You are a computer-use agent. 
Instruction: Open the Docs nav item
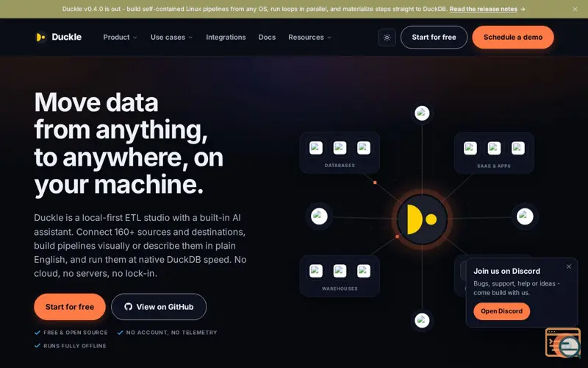[x=267, y=38]
